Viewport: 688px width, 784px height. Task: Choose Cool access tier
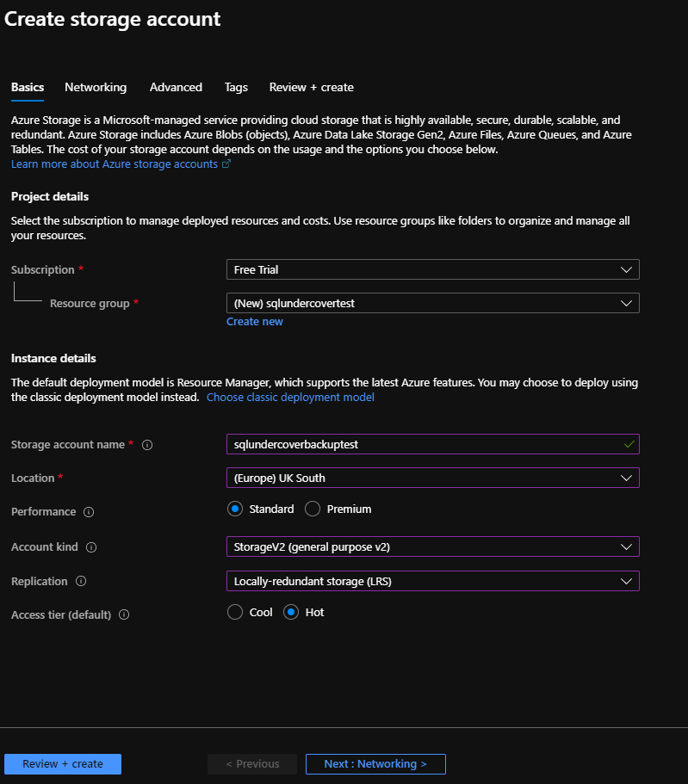pyautogui.click(x=235, y=613)
